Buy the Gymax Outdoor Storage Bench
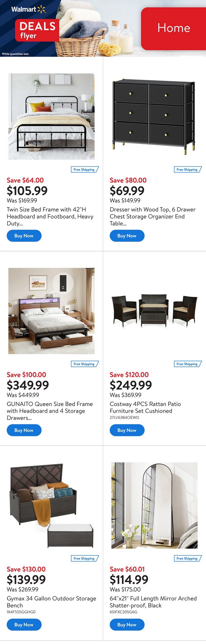The height and width of the screenshot is (644, 206). click(24, 625)
